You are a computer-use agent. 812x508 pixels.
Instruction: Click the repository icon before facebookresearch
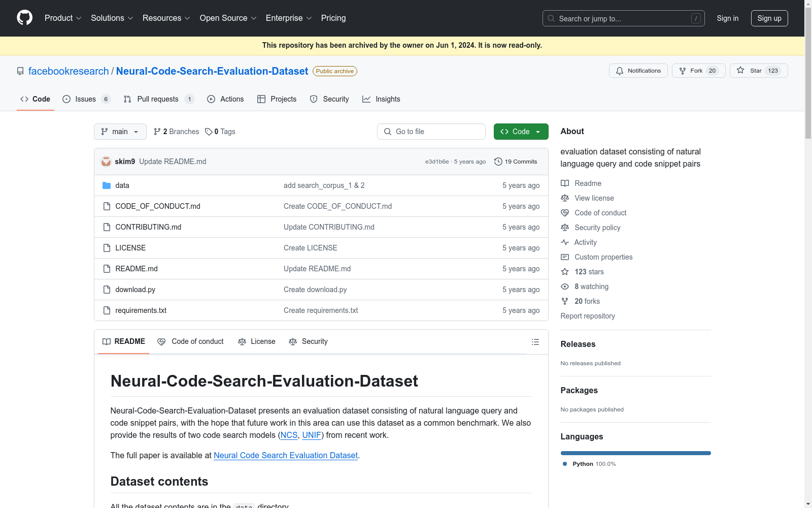click(x=20, y=71)
